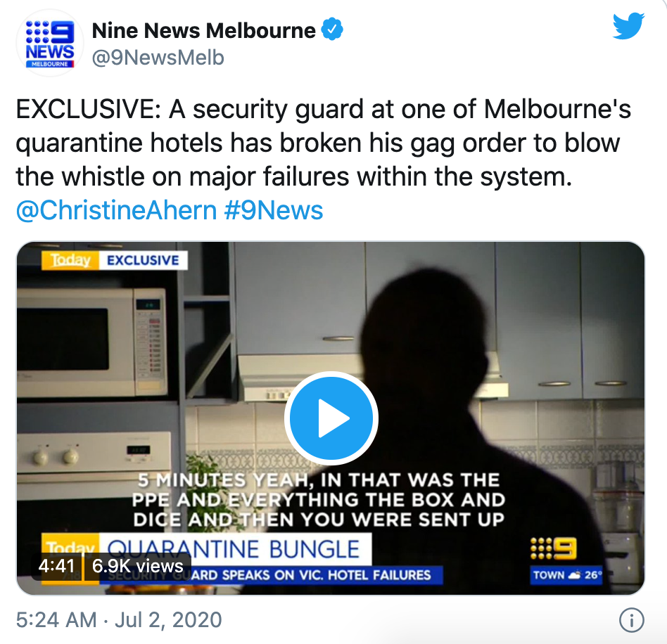Open the Nine News Melbourne profile name
This screenshot has width=667, height=644.
[x=204, y=31]
